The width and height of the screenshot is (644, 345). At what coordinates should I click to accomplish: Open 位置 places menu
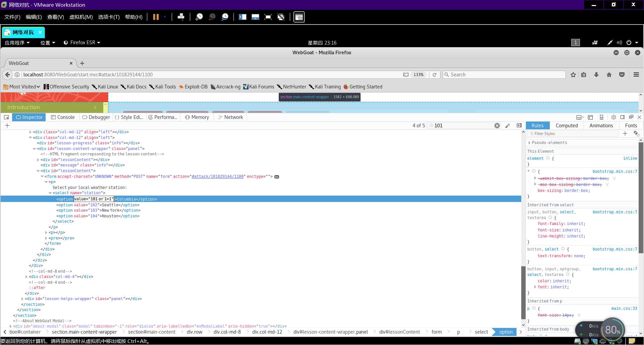(48, 43)
